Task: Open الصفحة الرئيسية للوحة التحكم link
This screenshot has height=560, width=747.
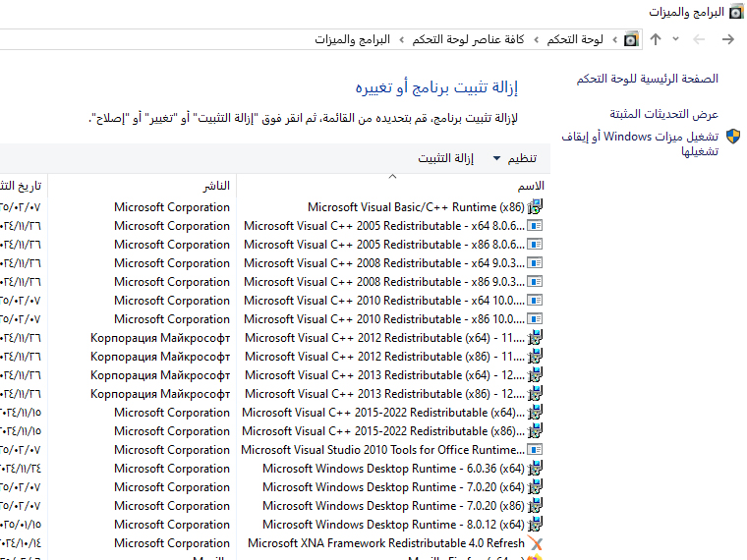Action: pyautogui.click(x=648, y=79)
